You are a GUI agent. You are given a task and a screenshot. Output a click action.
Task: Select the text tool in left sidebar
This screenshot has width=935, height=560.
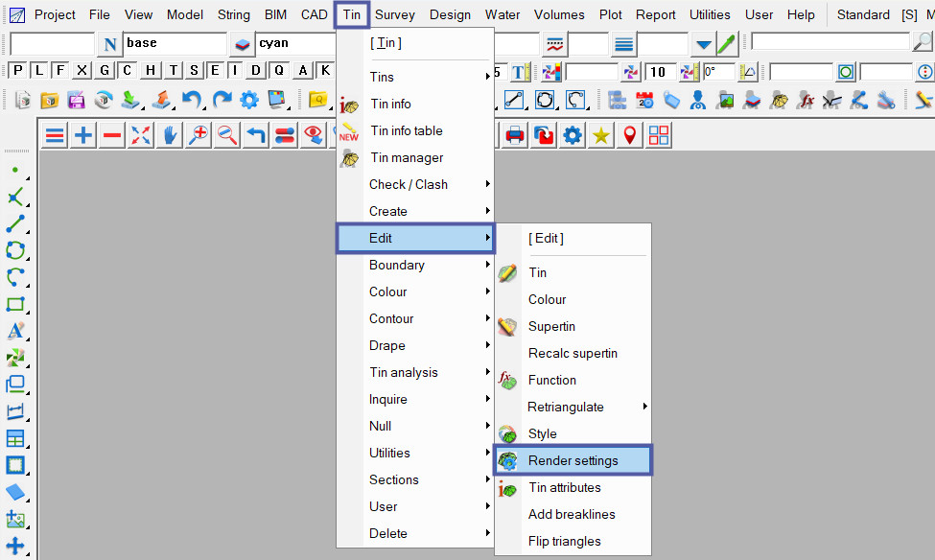point(15,331)
